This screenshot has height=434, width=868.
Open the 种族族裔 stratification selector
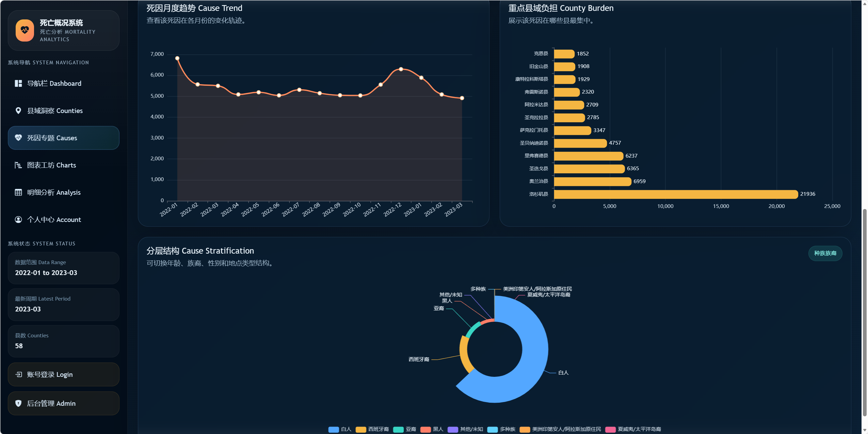tap(825, 253)
